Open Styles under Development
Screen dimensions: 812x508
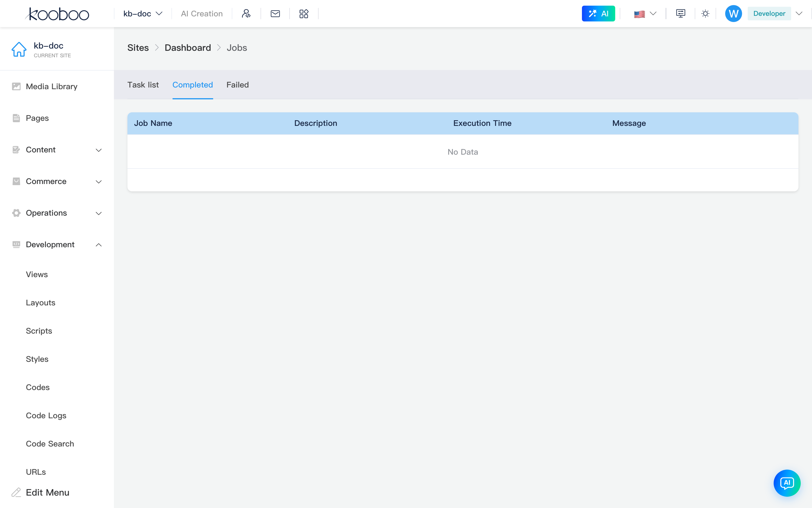[x=37, y=359]
